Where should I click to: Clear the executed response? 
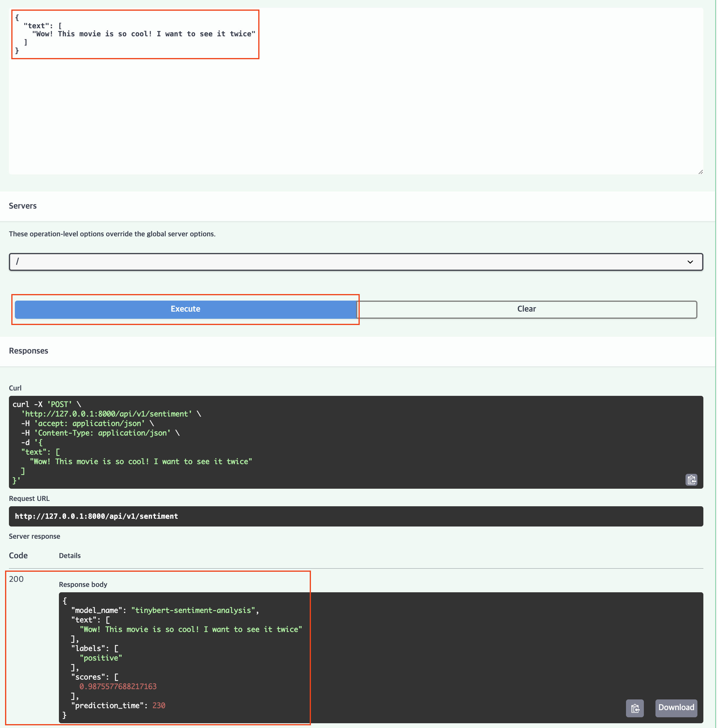(526, 309)
